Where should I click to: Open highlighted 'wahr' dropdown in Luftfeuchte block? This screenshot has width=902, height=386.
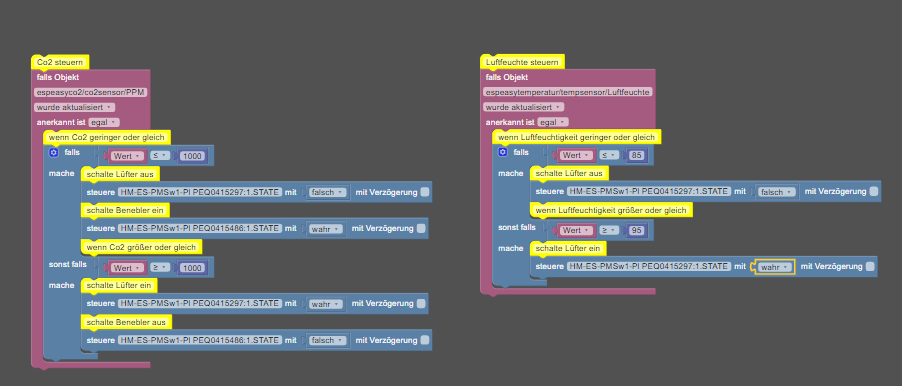click(x=775, y=267)
